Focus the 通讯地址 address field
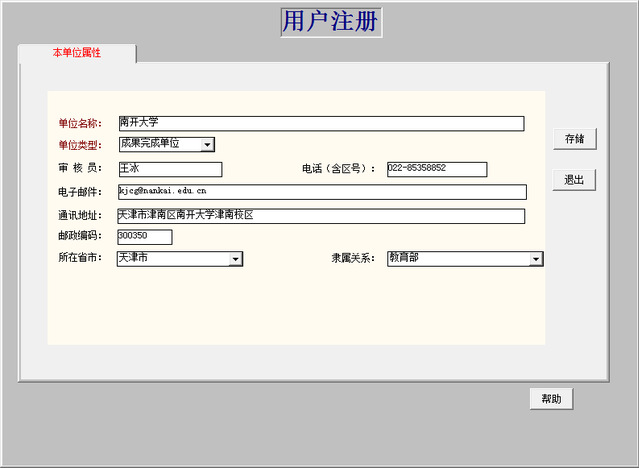 pyautogui.click(x=321, y=216)
